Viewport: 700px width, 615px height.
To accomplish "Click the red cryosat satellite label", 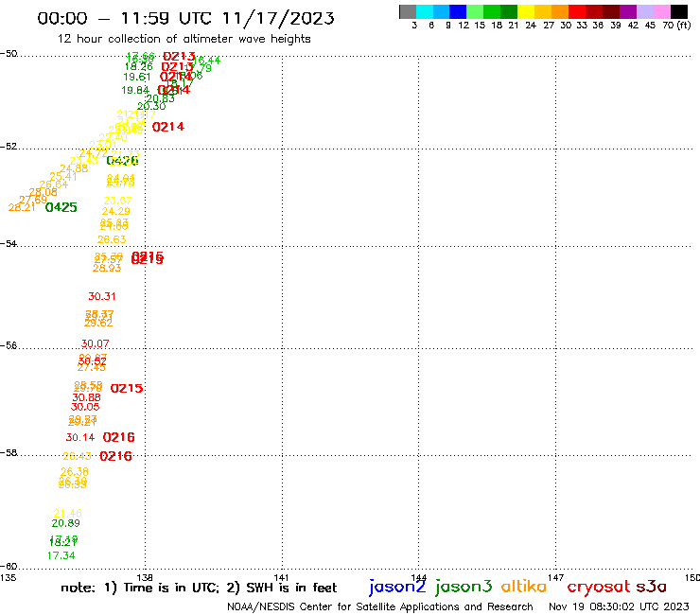I will click(599, 588).
